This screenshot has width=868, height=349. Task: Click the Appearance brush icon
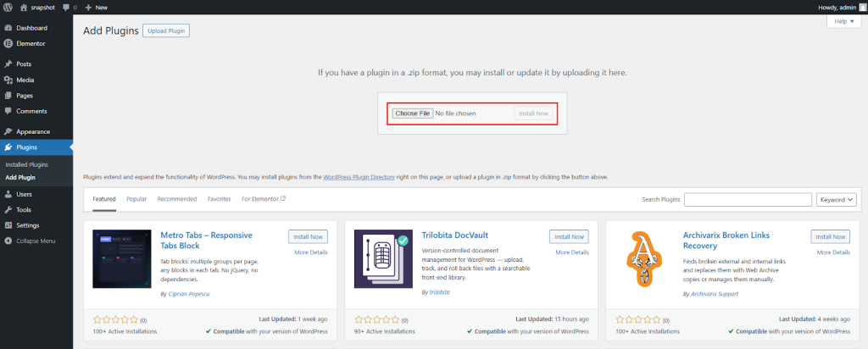8,131
